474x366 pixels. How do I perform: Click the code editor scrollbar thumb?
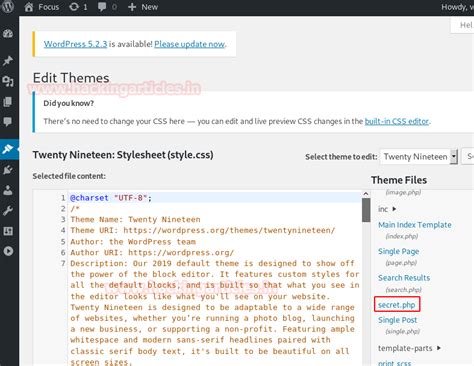366,210
